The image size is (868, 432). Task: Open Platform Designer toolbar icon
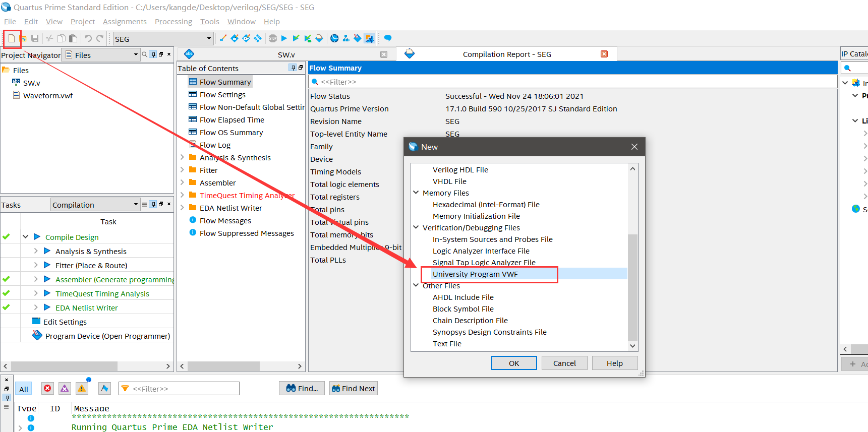point(369,38)
